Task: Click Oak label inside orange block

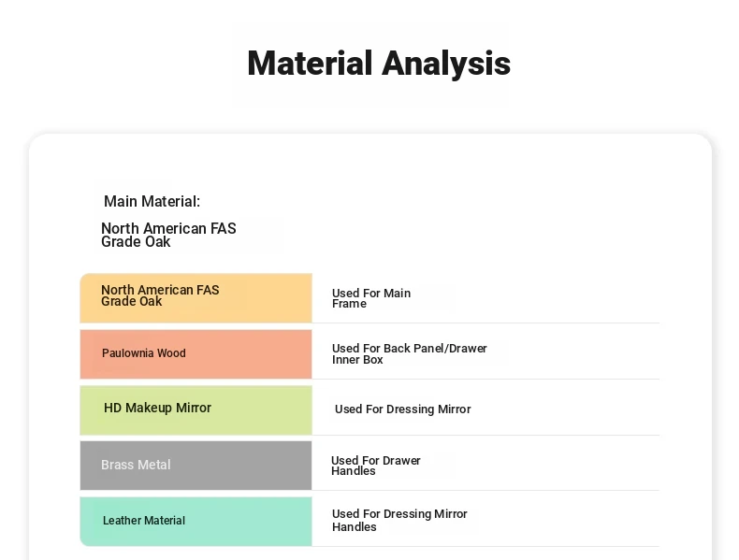Action: (x=160, y=295)
